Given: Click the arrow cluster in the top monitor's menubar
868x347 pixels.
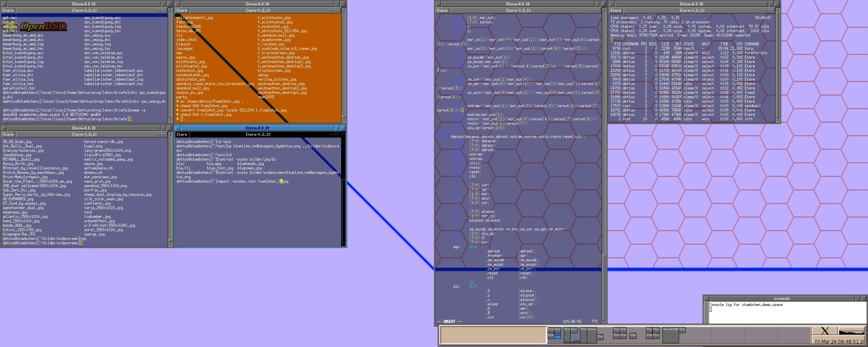Looking at the screenshot, I should coord(768,11).
